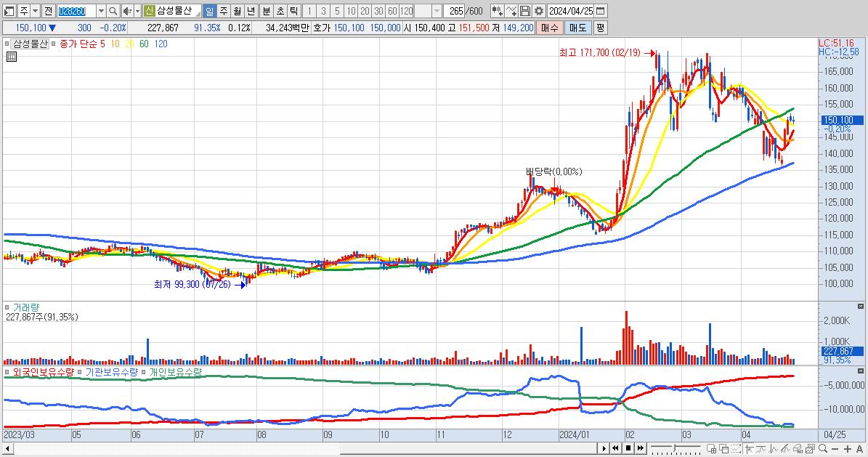Click the data grid icon under 삼성물산
This screenshot has height=457, width=868.
click(x=11, y=57)
